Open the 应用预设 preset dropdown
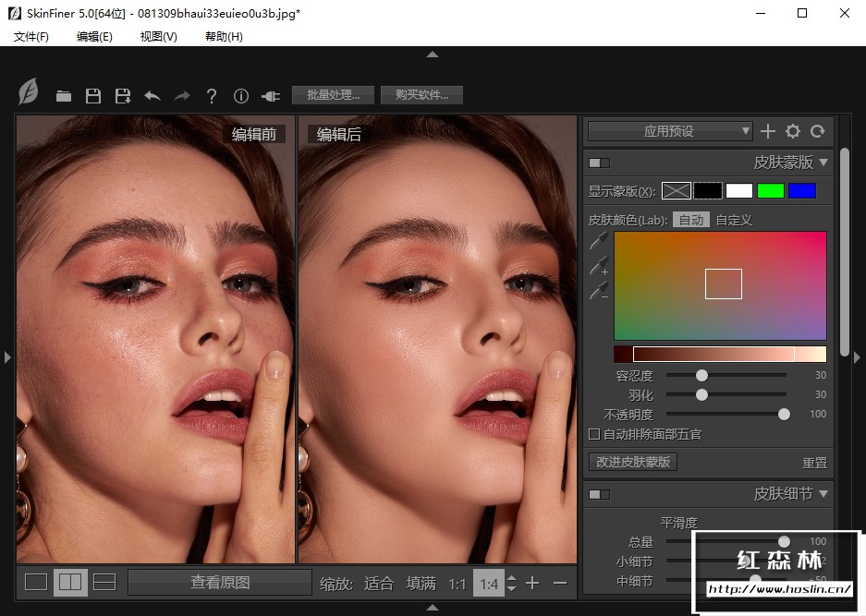 coord(670,132)
